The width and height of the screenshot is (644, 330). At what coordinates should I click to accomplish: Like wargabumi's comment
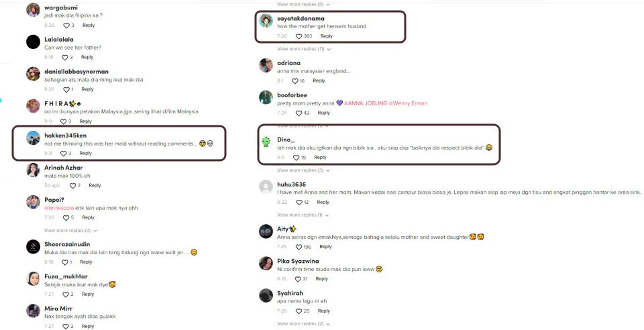66,25
